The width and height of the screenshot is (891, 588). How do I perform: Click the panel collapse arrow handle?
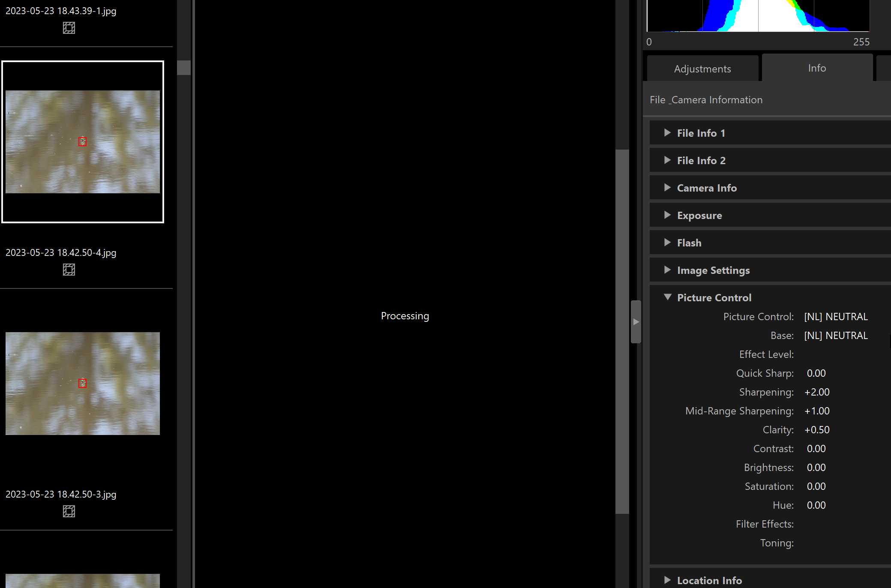[x=636, y=321]
